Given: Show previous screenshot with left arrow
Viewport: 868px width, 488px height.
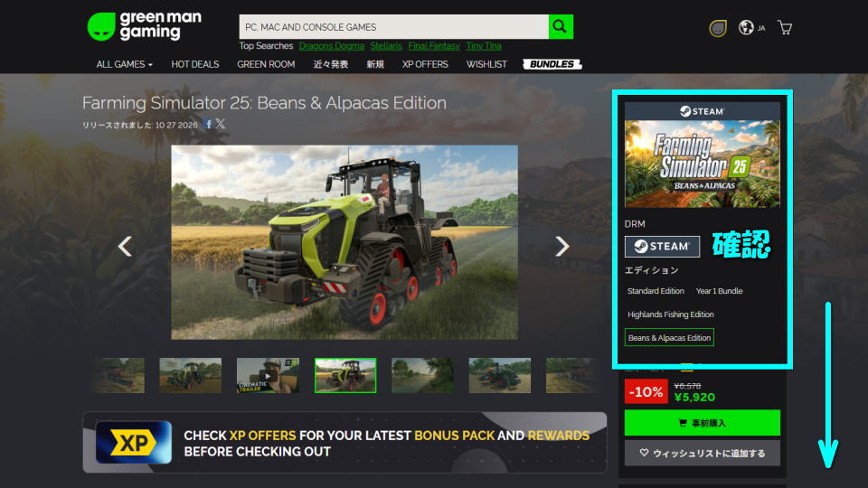Looking at the screenshot, I should point(125,246).
